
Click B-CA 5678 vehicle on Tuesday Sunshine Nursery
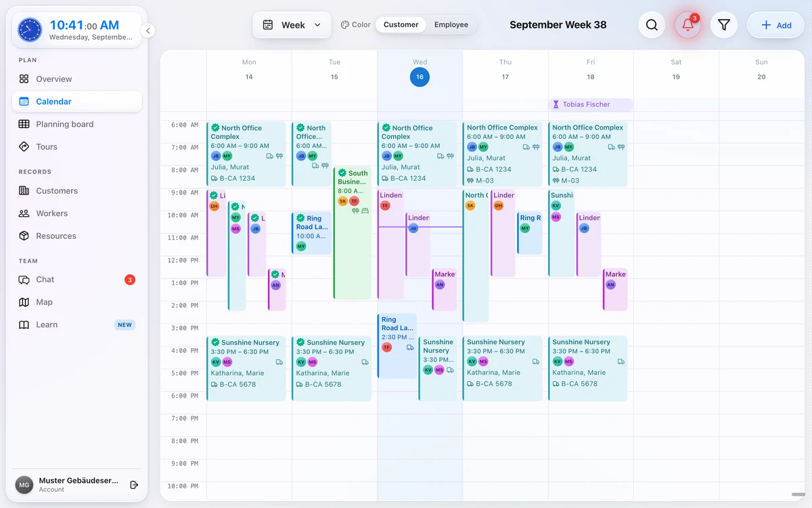pyautogui.click(x=319, y=384)
